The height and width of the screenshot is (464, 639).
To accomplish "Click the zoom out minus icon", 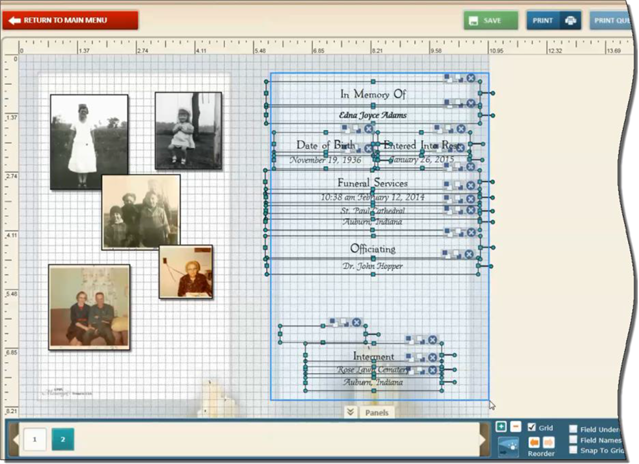I will pyautogui.click(x=515, y=427).
